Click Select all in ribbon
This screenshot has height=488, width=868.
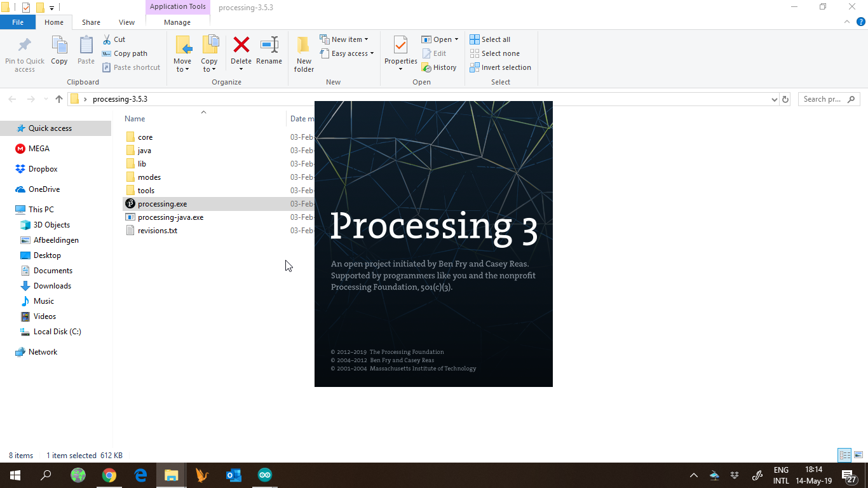click(490, 39)
